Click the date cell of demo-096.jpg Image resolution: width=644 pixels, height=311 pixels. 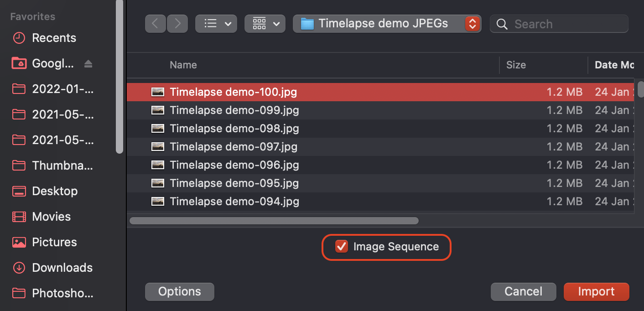point(614,165)
